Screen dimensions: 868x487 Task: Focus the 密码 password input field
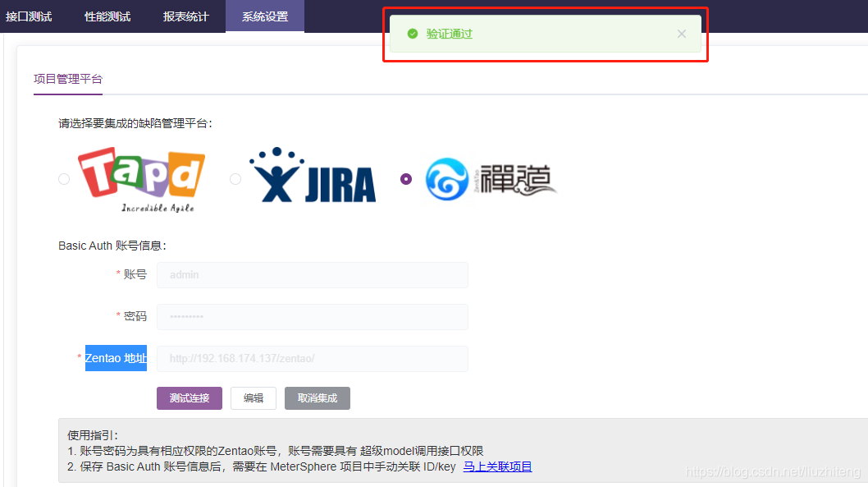(313, 317)
